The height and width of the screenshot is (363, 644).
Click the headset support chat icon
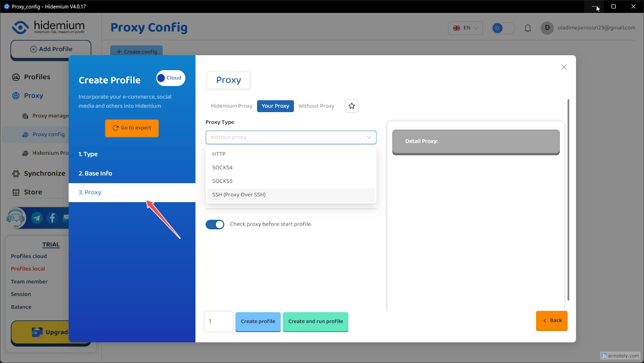tap(16, 218)
